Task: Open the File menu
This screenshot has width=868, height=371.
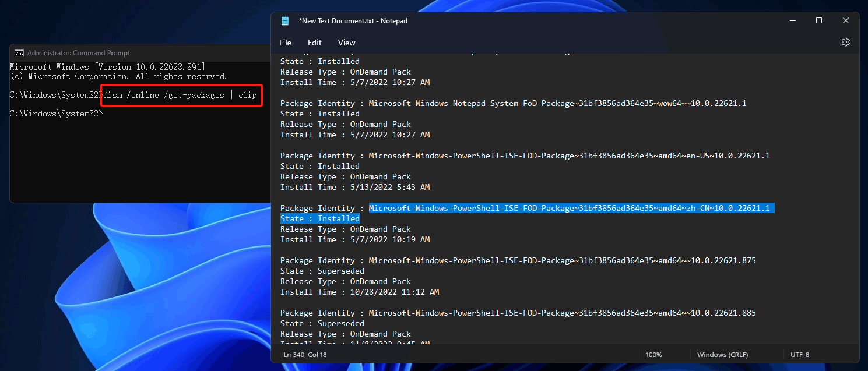Action: click(285, 42)
